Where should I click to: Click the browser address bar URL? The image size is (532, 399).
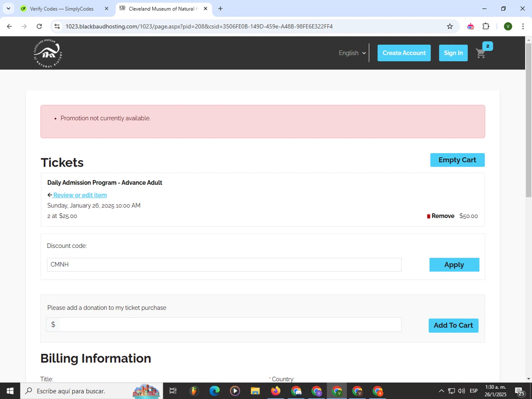(199, 26)
